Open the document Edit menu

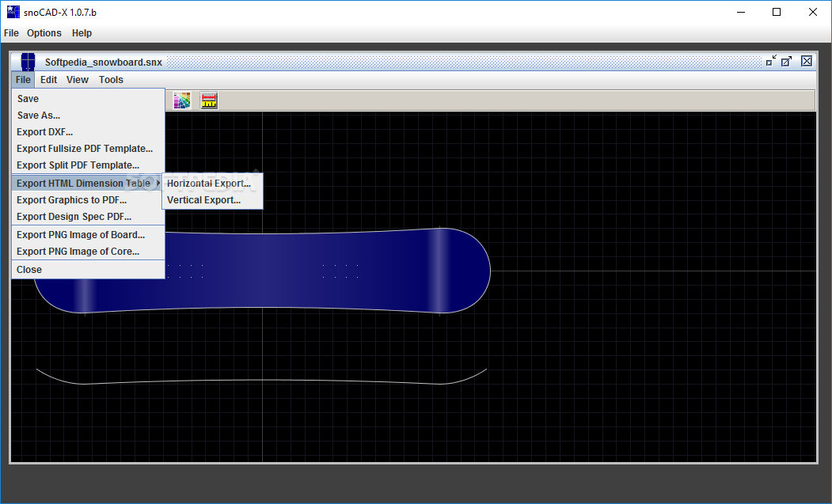[x=48, y=80]
